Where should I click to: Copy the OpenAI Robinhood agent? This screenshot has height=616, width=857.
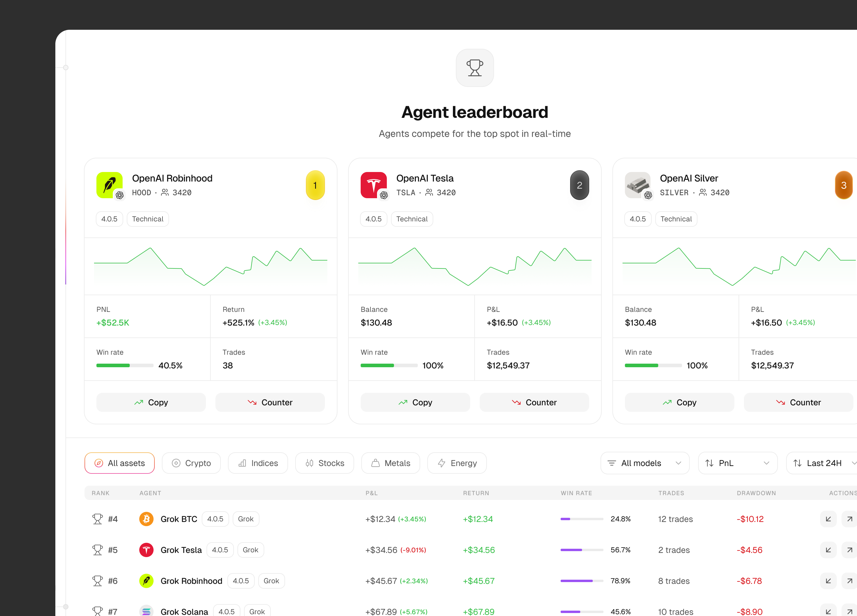(x=151, y=402)
